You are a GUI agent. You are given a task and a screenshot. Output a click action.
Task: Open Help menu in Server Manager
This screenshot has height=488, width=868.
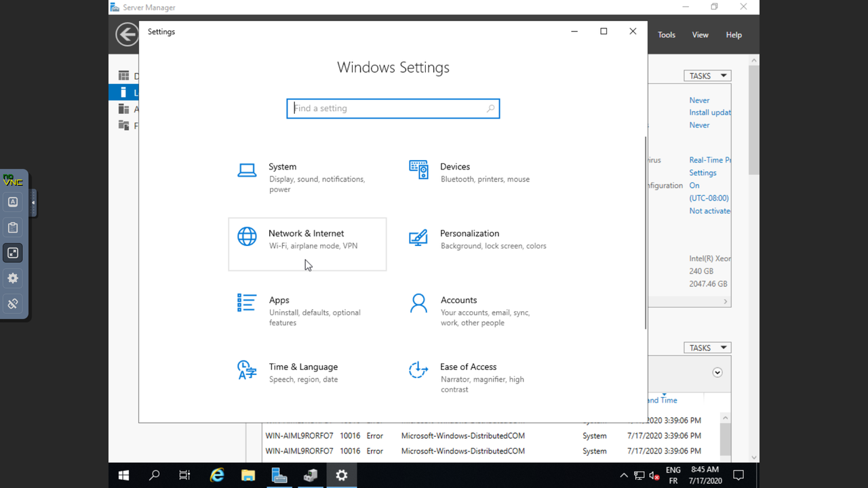[x=734, y=35]
